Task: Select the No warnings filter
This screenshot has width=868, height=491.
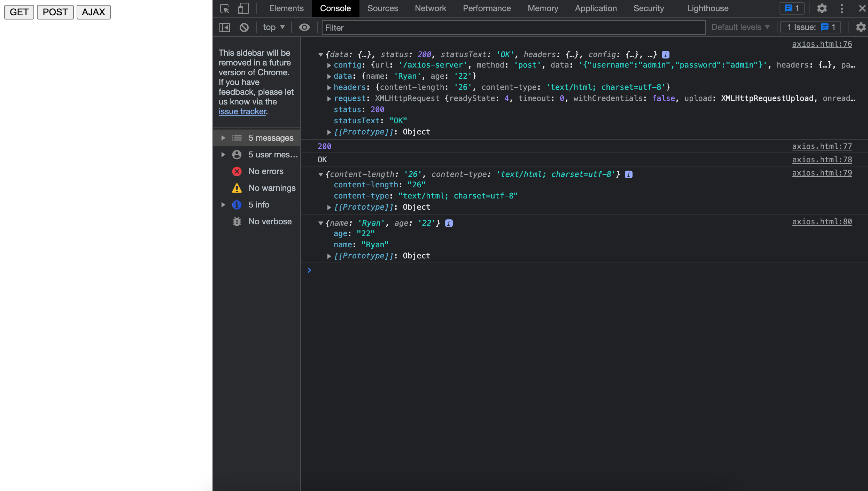Action: (x=257, y=188)
